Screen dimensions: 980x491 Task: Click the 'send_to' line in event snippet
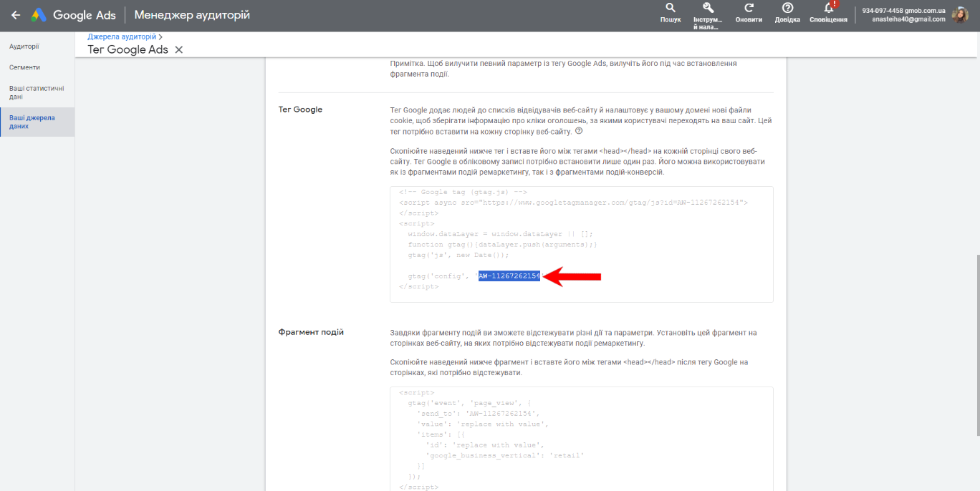pos(477,414)
